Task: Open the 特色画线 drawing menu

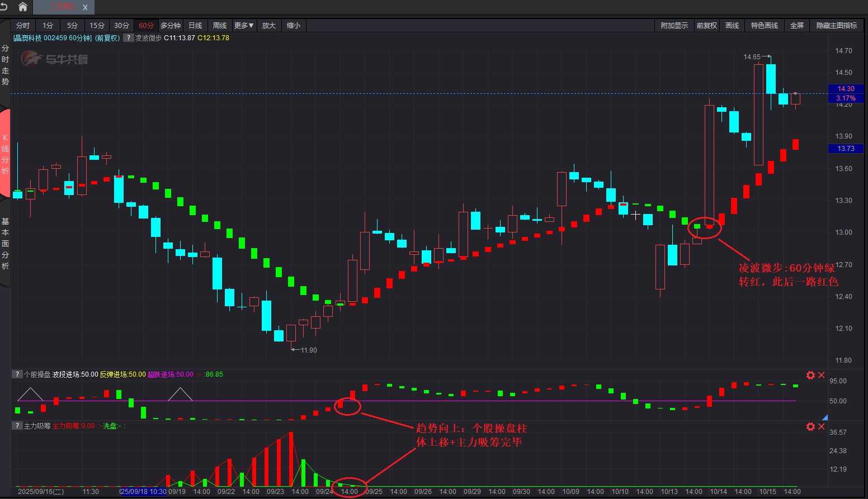Action: pyautogui.click(x=764, y=26)
